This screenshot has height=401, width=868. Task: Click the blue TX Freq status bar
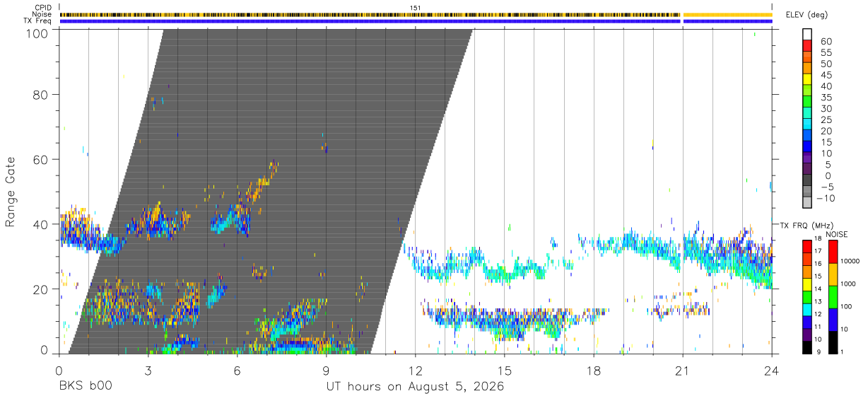tap(416, 21)
